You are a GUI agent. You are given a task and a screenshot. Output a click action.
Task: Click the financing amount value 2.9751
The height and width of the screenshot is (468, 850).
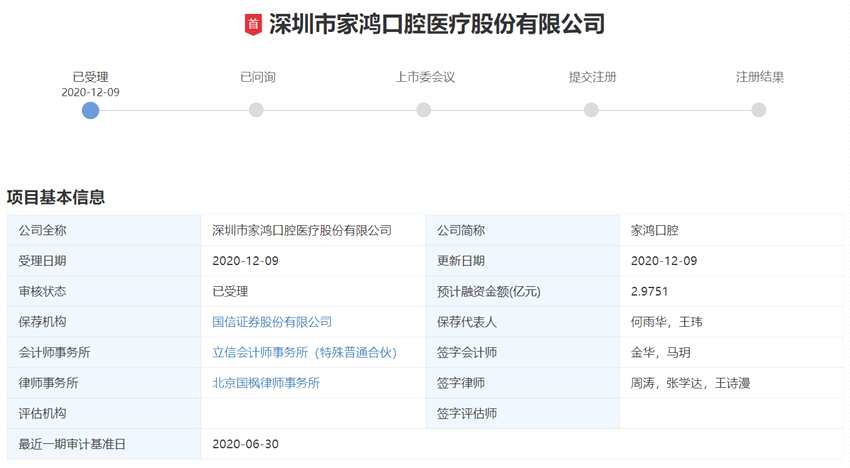[649, 291]
